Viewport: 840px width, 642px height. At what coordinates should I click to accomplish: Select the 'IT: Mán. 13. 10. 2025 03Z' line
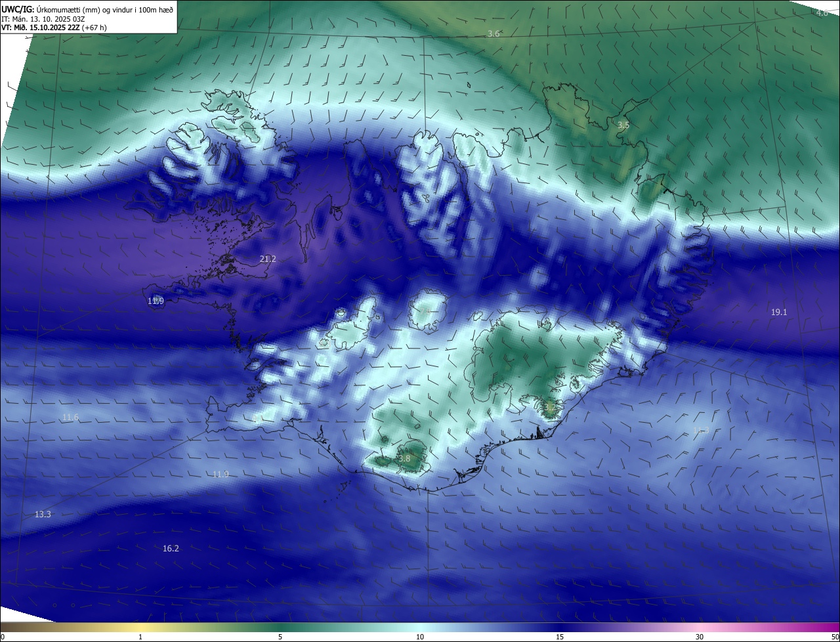[43, 19]
